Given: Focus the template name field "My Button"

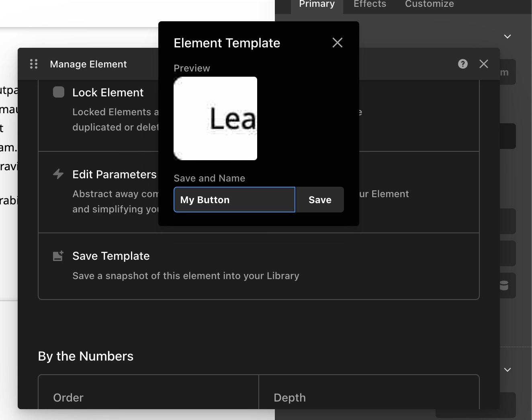Looking at the screenshot, I should [x=234, y=200].
